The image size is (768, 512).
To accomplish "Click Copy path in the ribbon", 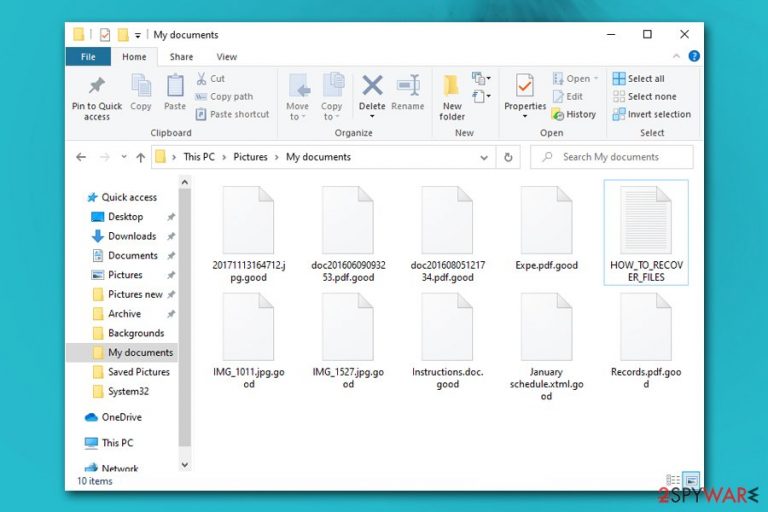I will click(x=224, y=97).
